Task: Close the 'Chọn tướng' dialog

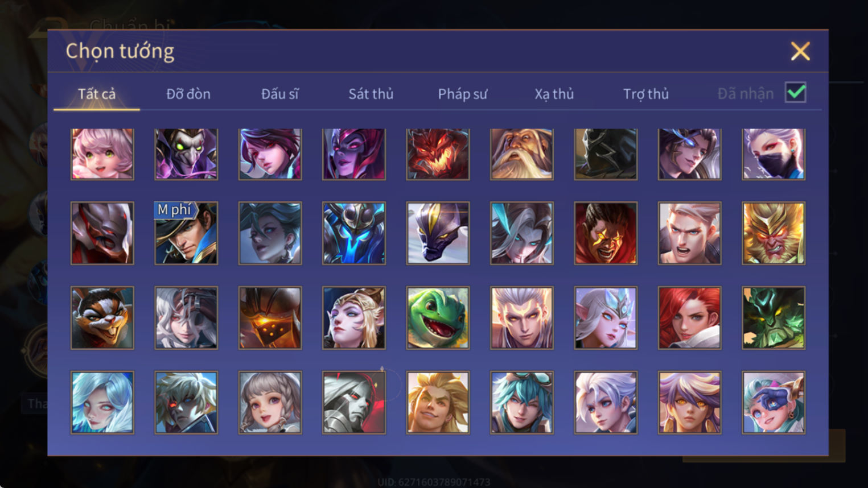Action: click(x=800, y=51)
